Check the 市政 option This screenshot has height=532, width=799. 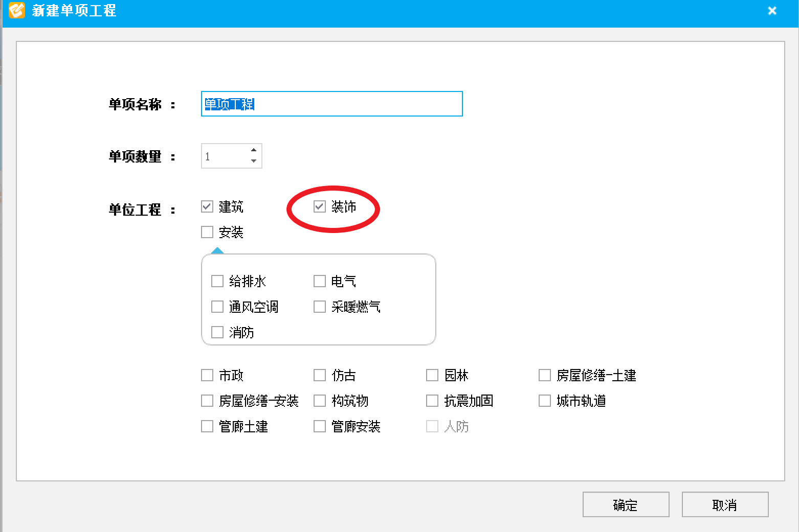click(x=207, y=375)
